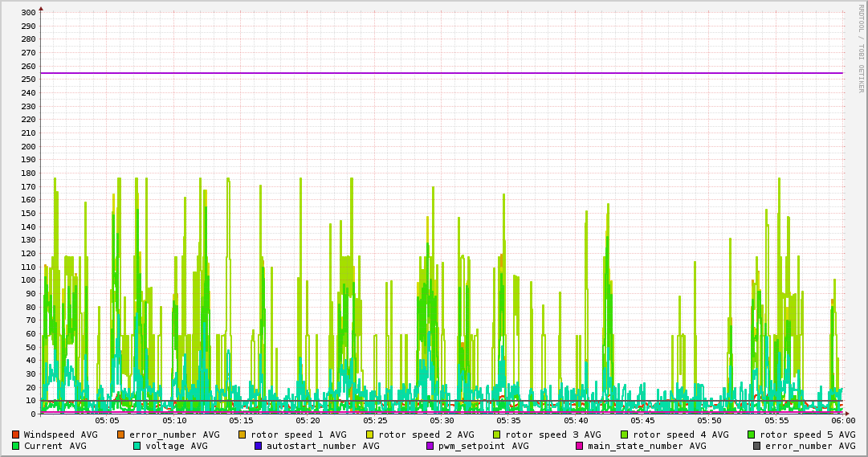Select the rotor speed 5 AVG color box
This screenshot has width=868, height=457.
click(x=752, y=435)
